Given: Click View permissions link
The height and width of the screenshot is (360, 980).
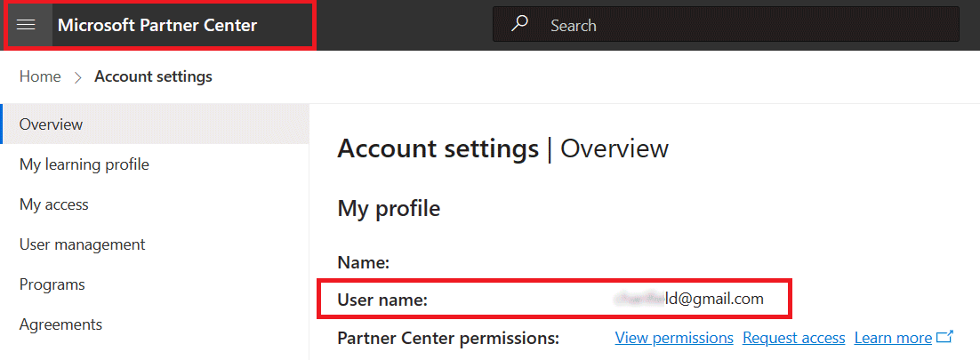Looking at the screenshot, I should tap(674, 338).
